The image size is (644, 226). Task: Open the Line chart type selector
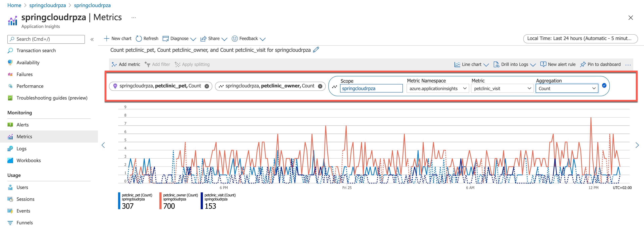[x=471, y=64]
